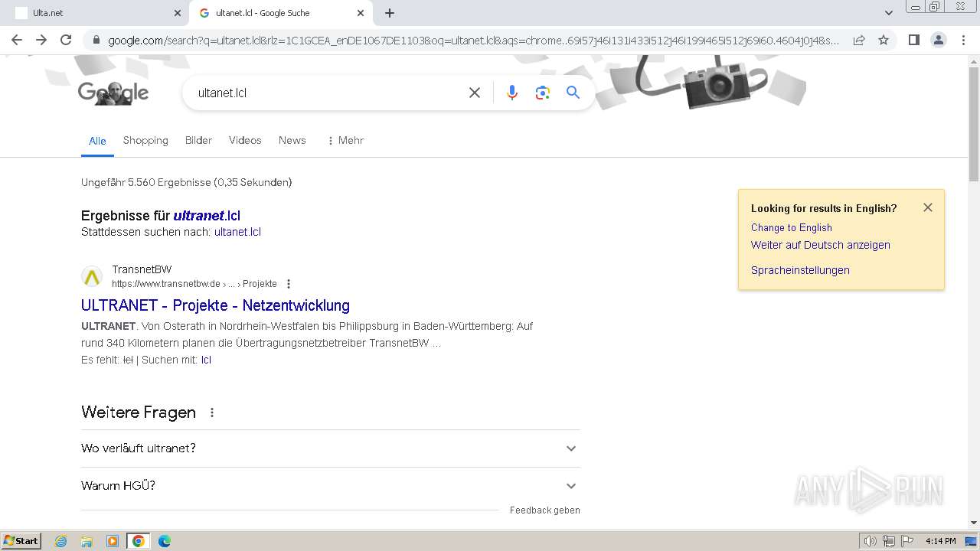Open the system tray volume control
Image resolution: width=980 pixels, height=551 pixels.
coord(870,541)
